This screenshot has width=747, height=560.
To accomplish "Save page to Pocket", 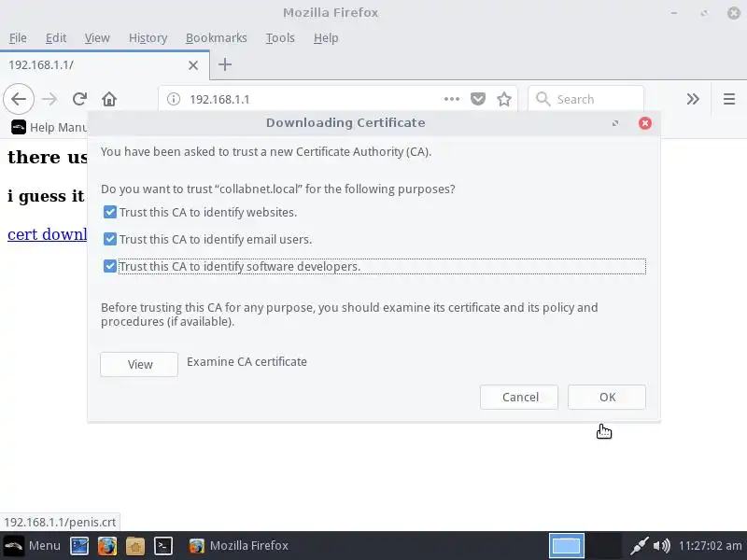I will click(478, 99).
